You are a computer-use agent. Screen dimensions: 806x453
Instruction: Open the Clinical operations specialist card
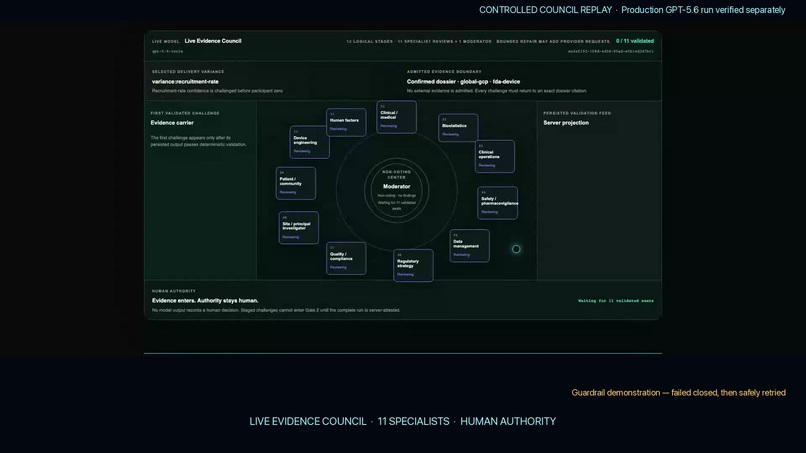tap(494, 156)
